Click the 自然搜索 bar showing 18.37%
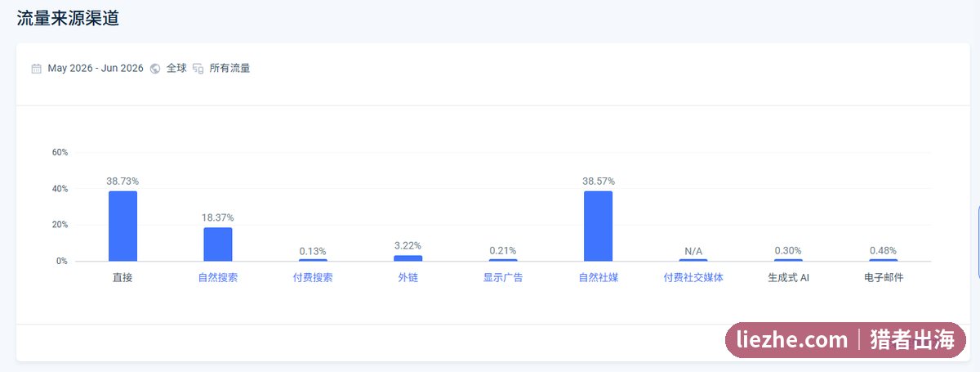Screen dimensions: 980x372 (218, 244)
